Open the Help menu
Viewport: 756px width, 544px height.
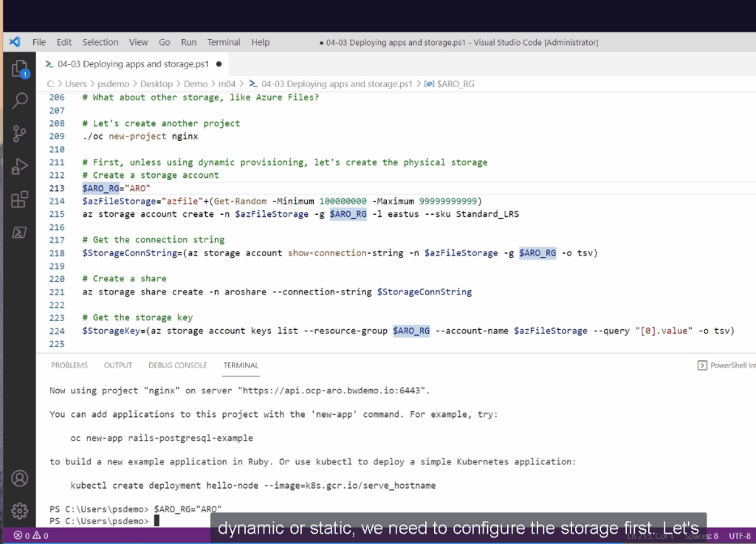click(261, 42)
